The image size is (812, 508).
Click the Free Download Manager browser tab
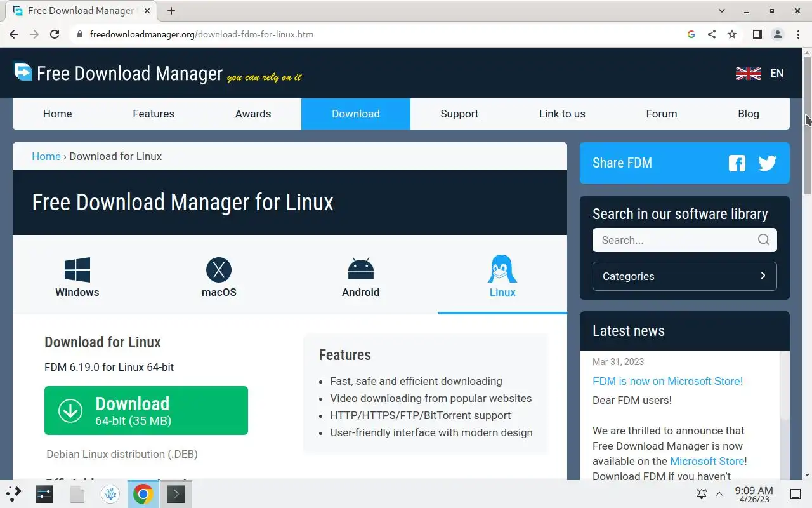(x=81, y=11)
